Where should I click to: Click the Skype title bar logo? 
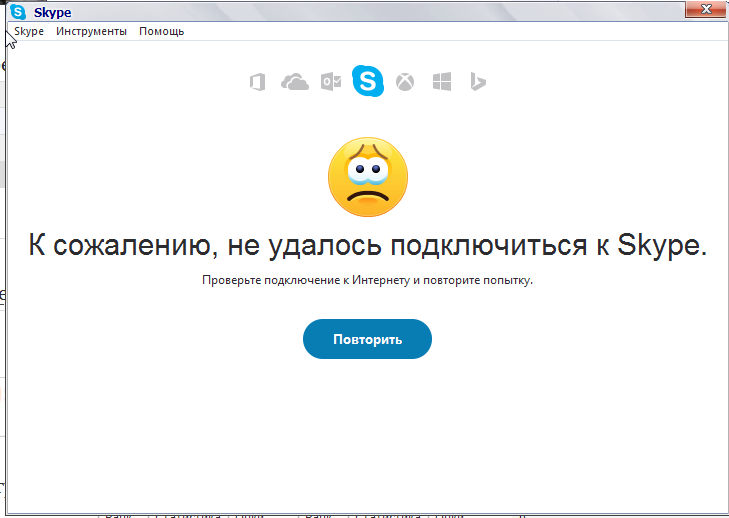tap(18, 12)
